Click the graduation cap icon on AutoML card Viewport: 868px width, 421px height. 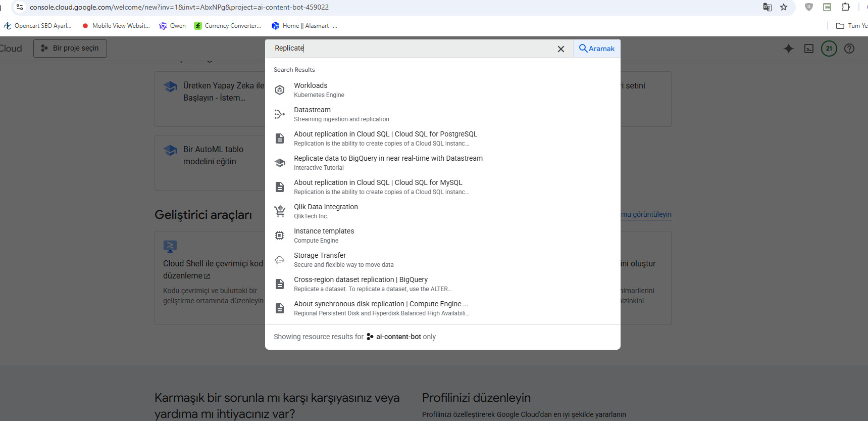(x=170, y=150)
